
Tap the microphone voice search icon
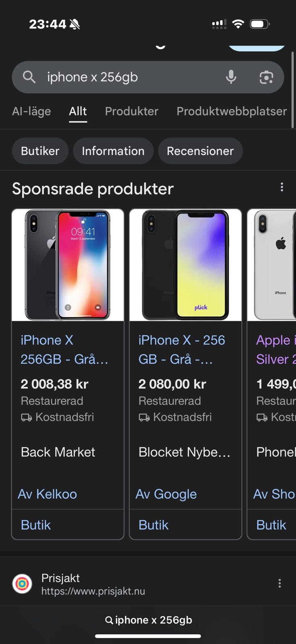(231, 77)
